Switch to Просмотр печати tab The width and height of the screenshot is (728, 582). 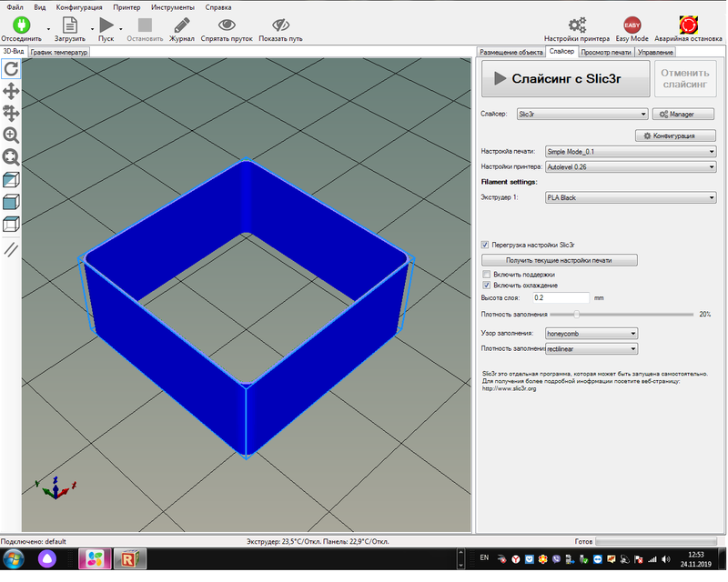[605, 53]
